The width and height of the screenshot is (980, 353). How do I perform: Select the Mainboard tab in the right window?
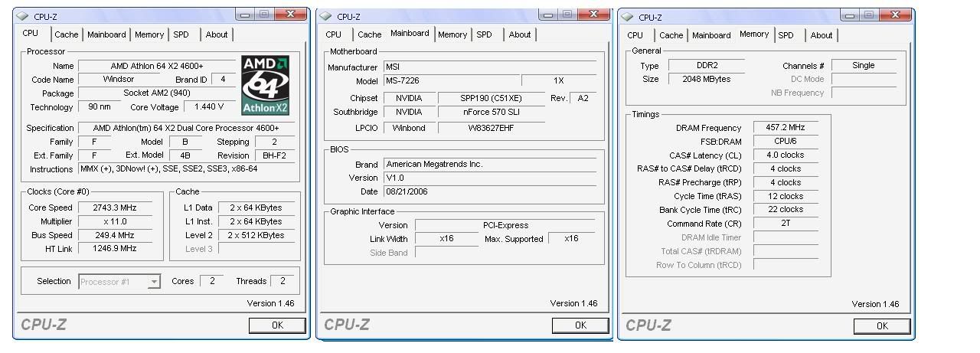coord(711,35)
